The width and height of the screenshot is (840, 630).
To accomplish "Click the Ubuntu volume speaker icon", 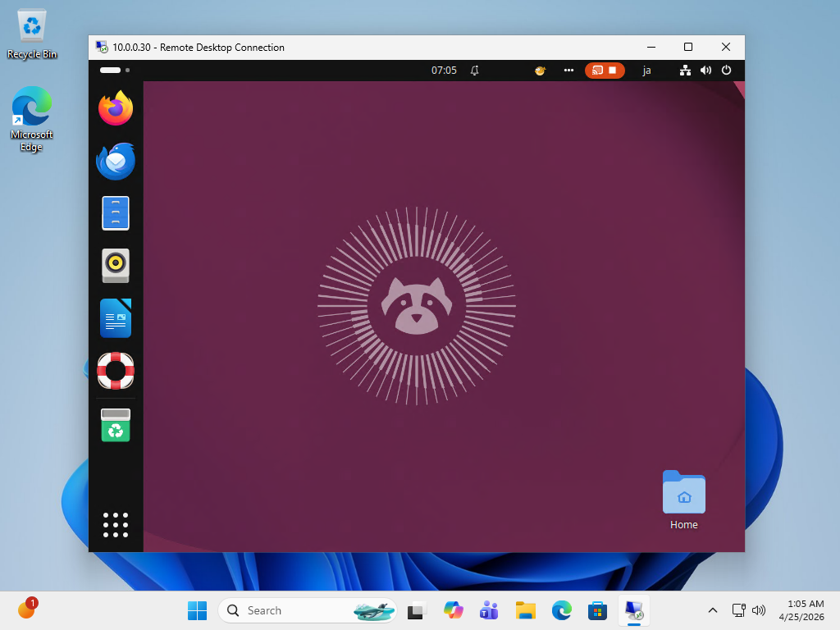I will 705,71.
